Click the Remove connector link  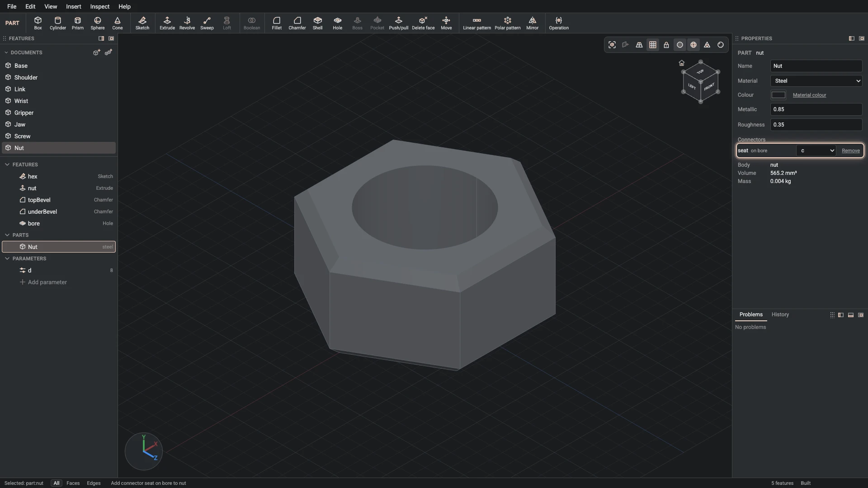click(x=850, y=150)
